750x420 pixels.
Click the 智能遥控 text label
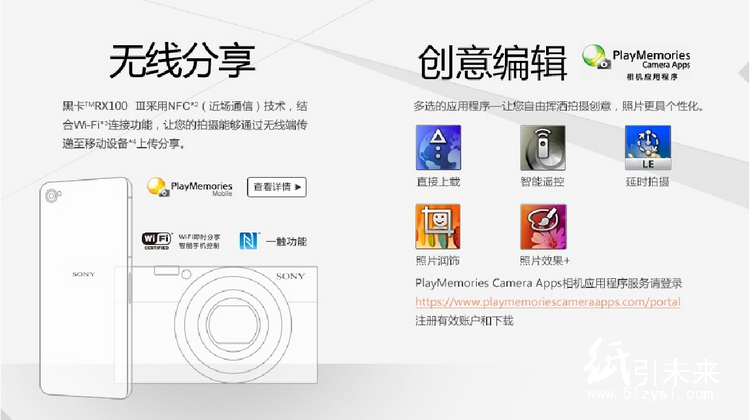pyautogui.click(x=541, y=181)
